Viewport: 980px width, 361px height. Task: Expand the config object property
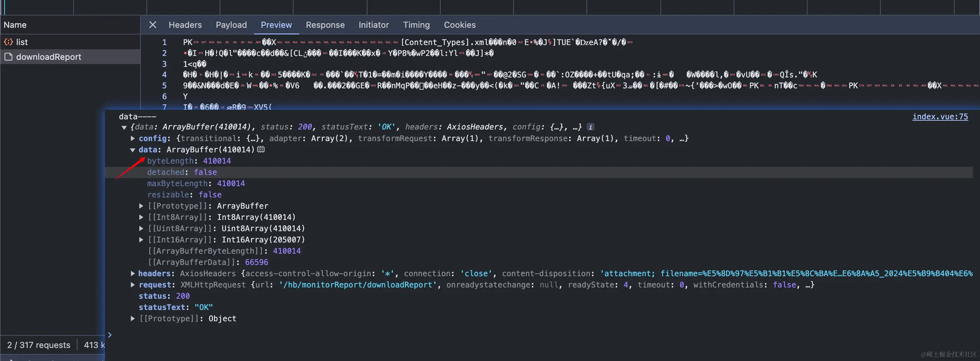coord(133,139)
